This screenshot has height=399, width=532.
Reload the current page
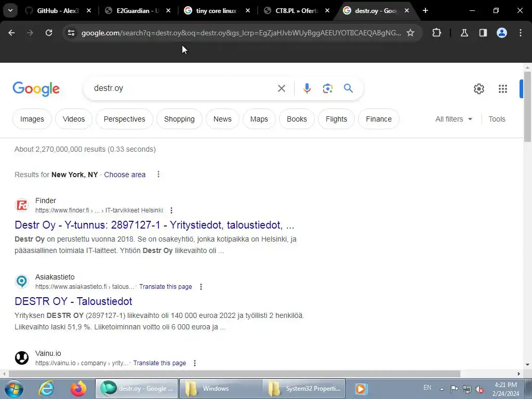[49, 33]
